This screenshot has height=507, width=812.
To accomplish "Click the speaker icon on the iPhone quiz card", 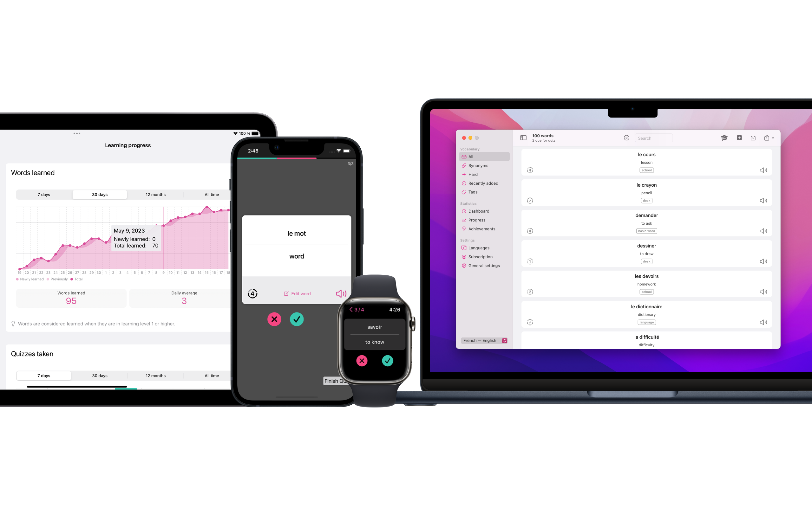I will (341, 293).
